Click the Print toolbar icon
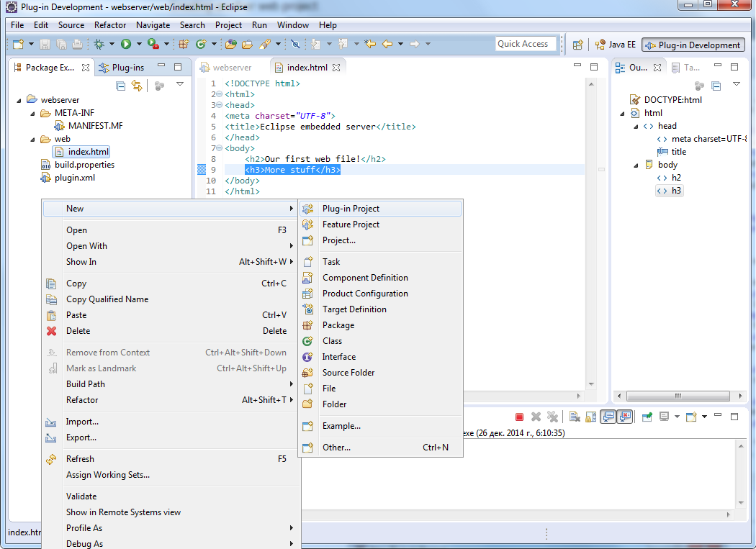 coord(77,45)
